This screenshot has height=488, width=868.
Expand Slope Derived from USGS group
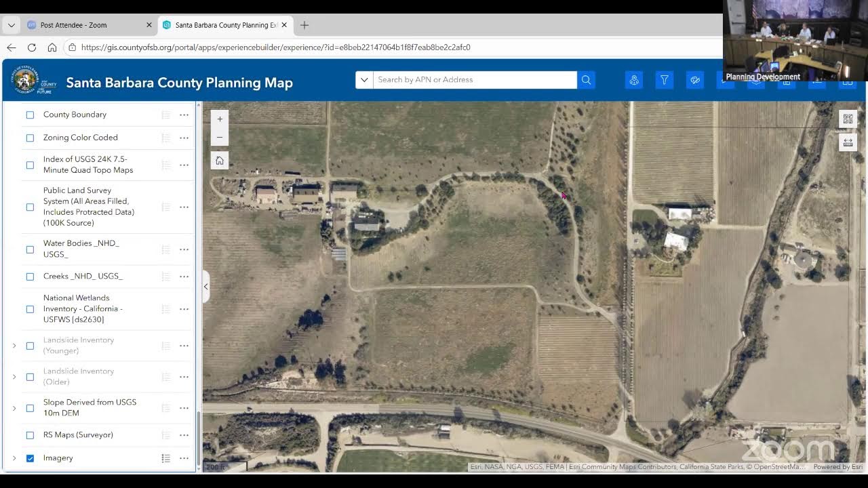[14, 408]
